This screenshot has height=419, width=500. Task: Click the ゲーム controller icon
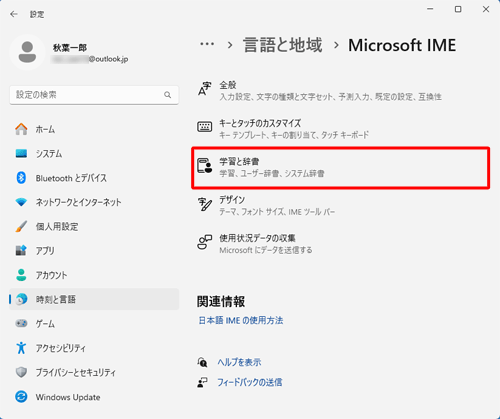click(21, 324)
